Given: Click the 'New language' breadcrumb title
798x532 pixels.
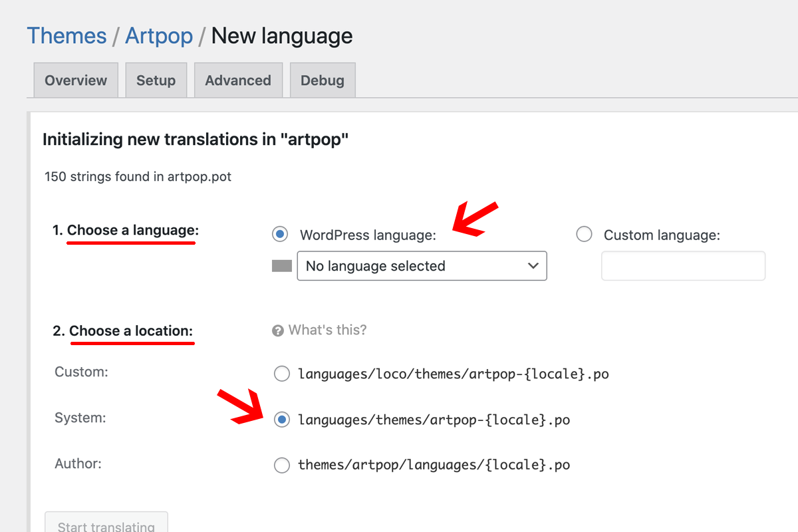Looking at the screenshot, I should (x=282, y=35).
